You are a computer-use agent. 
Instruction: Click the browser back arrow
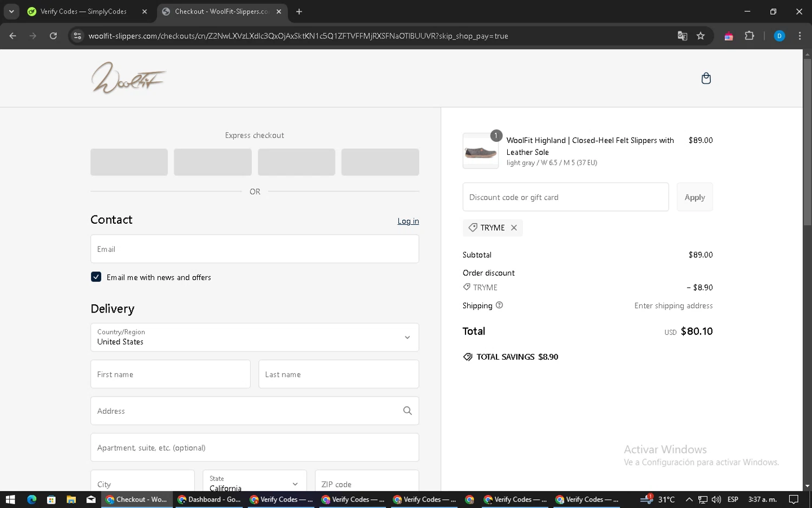point(13,36)
